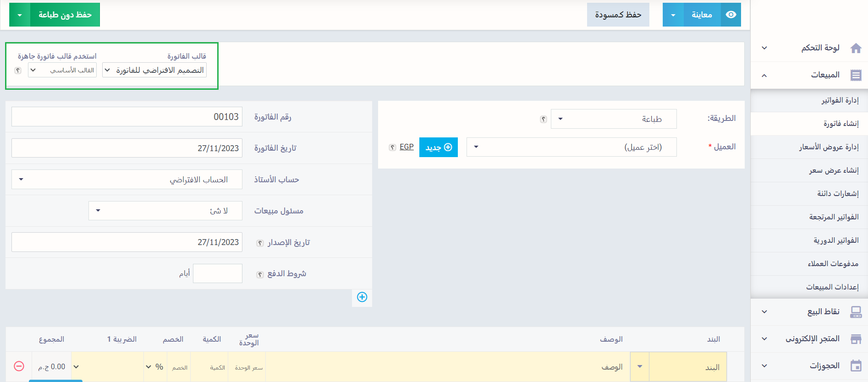Click the نقاط البيع register icon
The width and height of the screenshot is (868, 382).
(x=856, y=312)
